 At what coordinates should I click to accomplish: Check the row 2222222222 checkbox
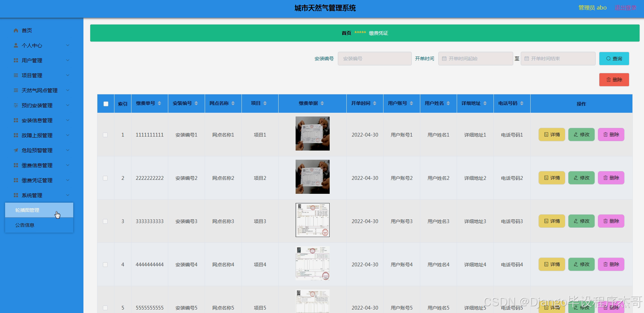click(105, 178)
